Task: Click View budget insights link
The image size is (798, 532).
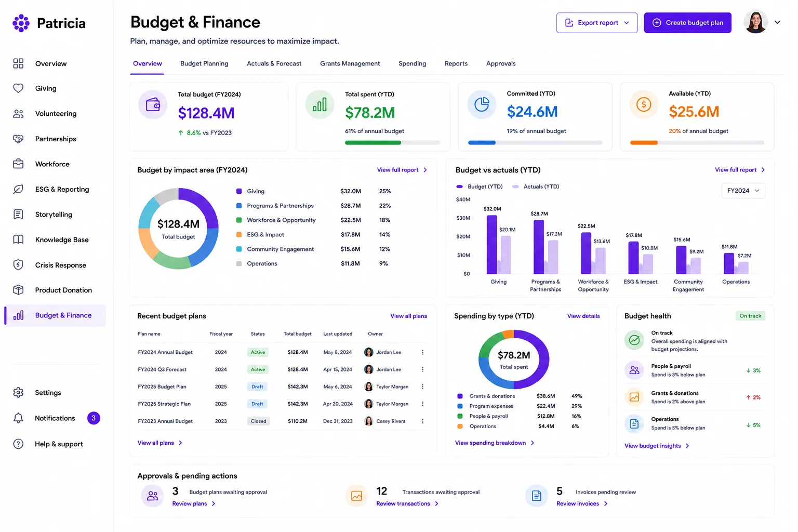Action: pos(657,446)
